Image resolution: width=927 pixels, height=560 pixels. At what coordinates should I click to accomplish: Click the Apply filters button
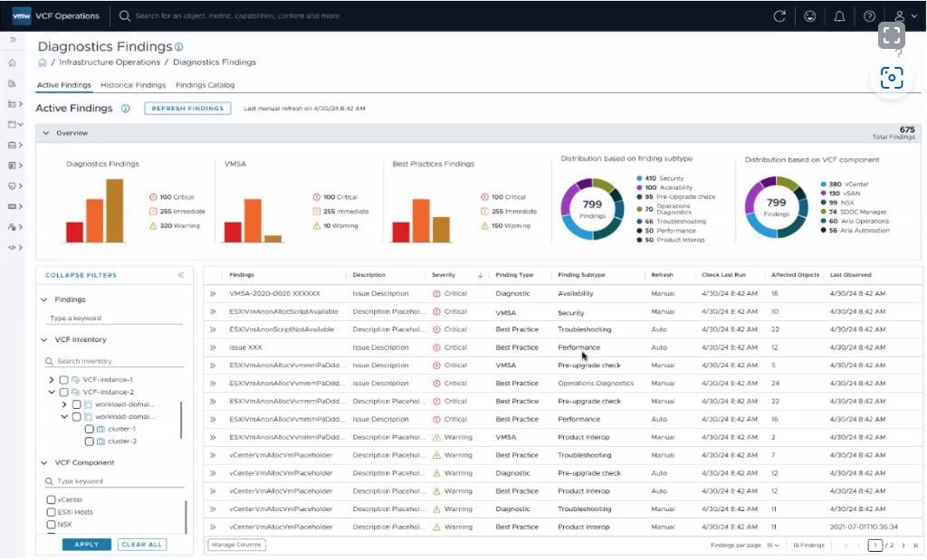tap(87, 545)
